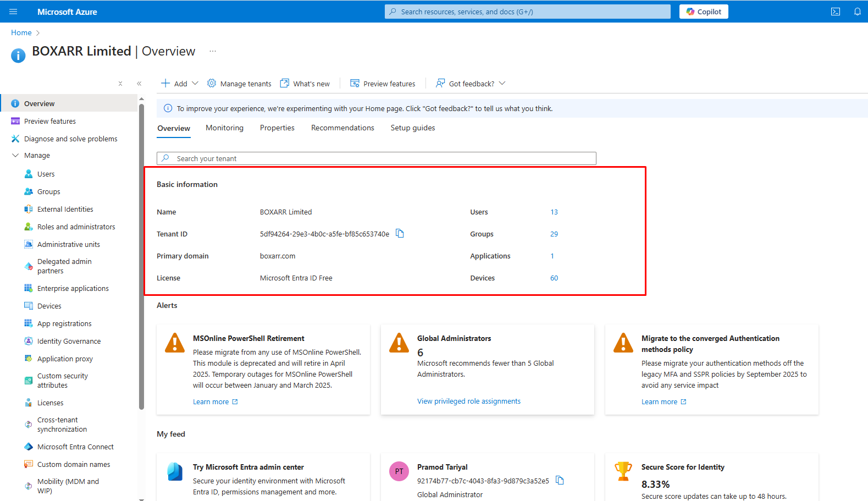
Task: Open the Add dropdown
Action: 180,84
